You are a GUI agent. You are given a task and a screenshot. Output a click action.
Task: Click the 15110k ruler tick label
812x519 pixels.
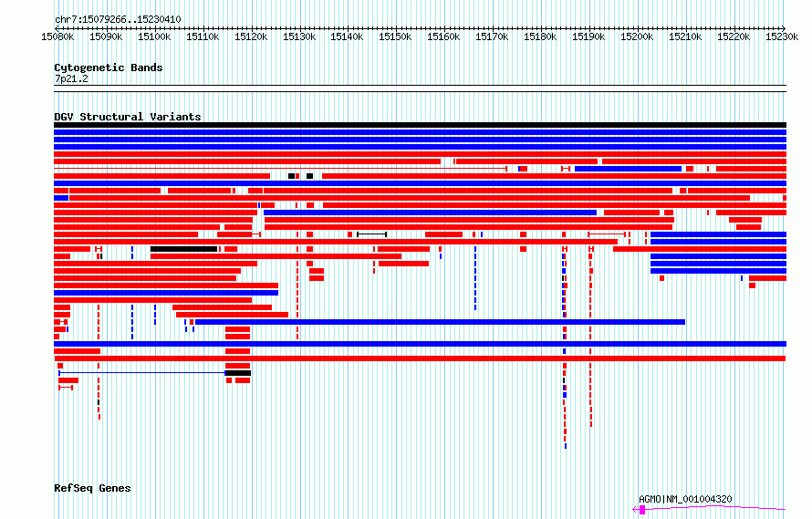click(203, 36)
